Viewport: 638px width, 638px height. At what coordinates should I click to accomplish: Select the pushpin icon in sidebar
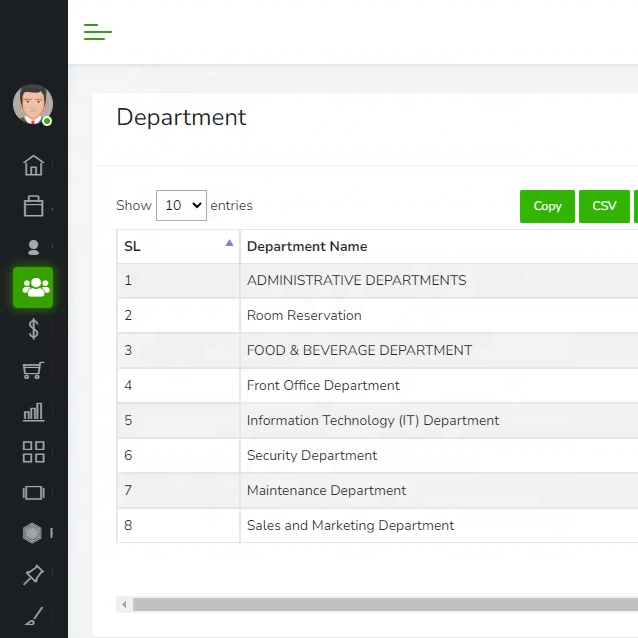tap(34, 574)
